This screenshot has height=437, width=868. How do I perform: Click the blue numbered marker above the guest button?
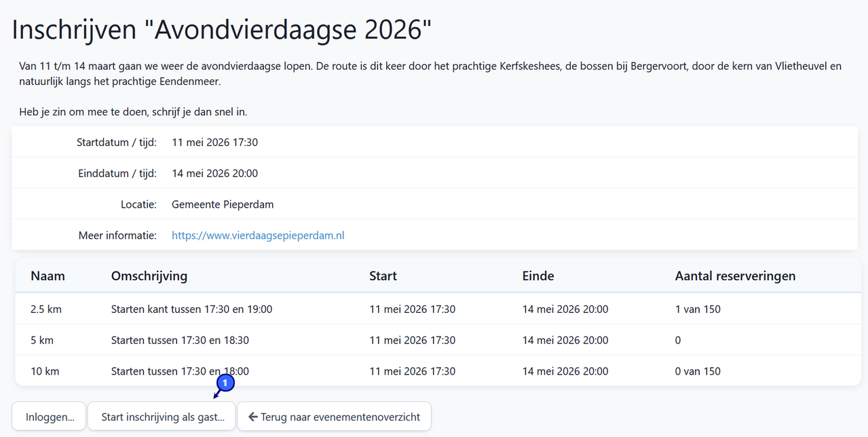pos(224,383)
